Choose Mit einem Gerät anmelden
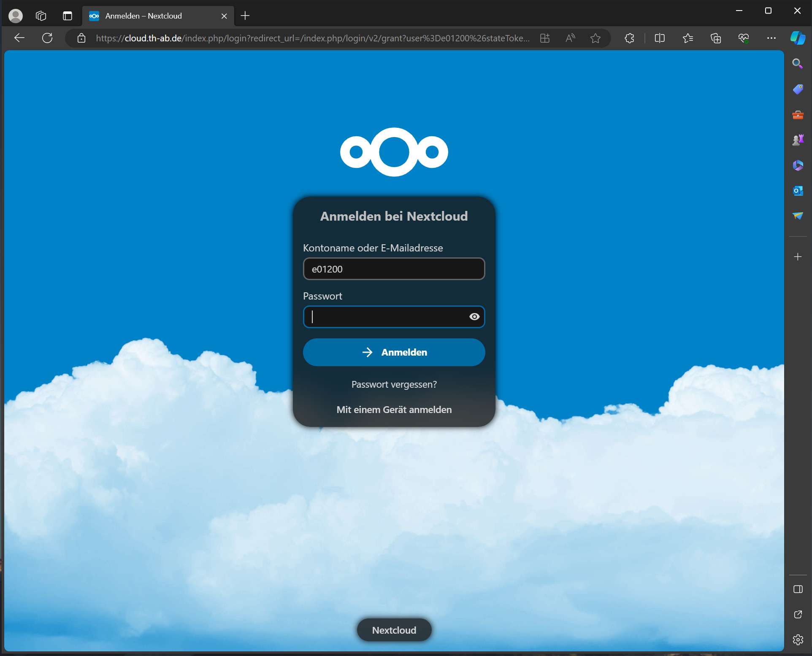Screen dimensions: 812x656 (394, 410)
